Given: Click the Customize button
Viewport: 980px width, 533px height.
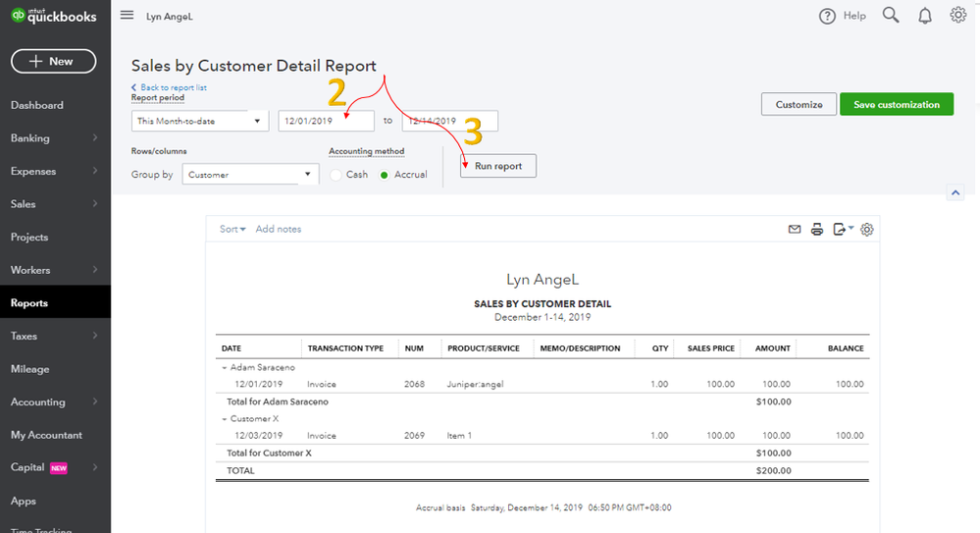Looking at the screenshot, I should tap(799, 104).
